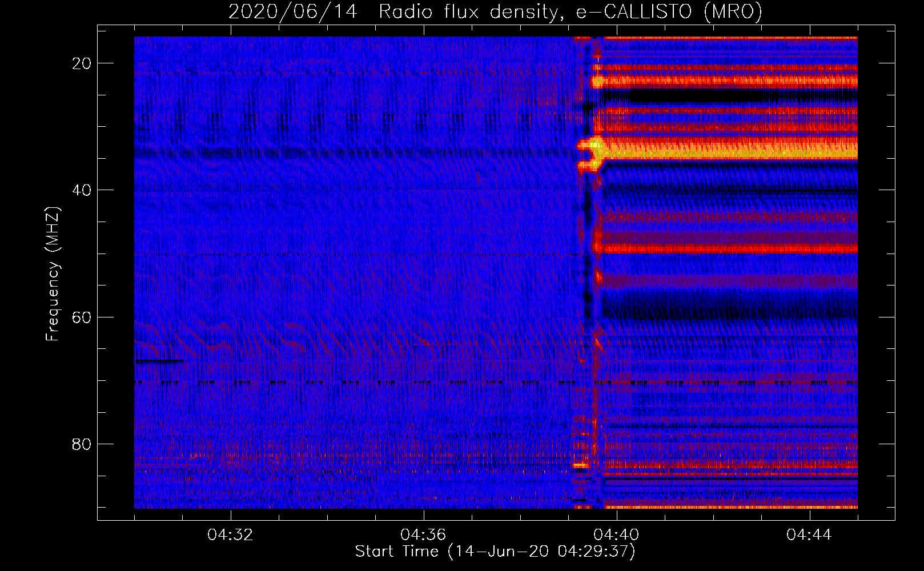Viewport: 924px width, 571px height.
Task: Click the '04:44' time tick label
Action: [x=809, y=535]
